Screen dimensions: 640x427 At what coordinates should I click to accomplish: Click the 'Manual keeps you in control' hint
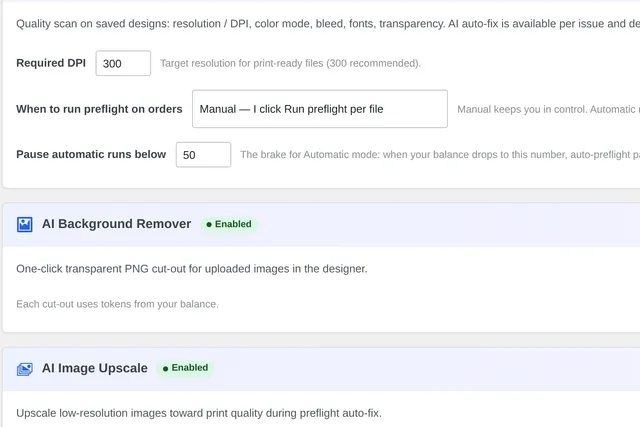[549, 109]
